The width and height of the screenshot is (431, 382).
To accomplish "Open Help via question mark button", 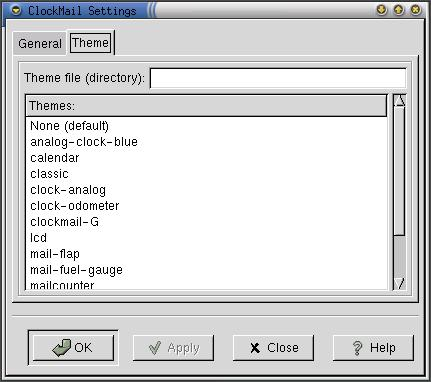I will click(373, 348).
